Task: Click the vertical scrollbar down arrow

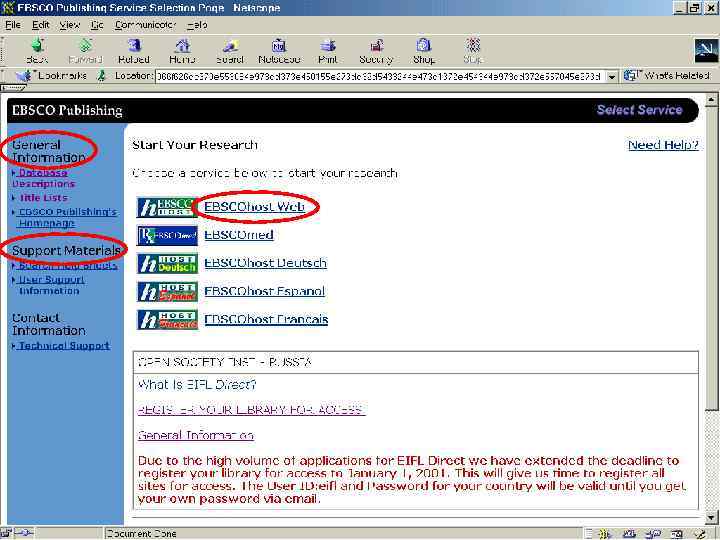Action: 711,518
